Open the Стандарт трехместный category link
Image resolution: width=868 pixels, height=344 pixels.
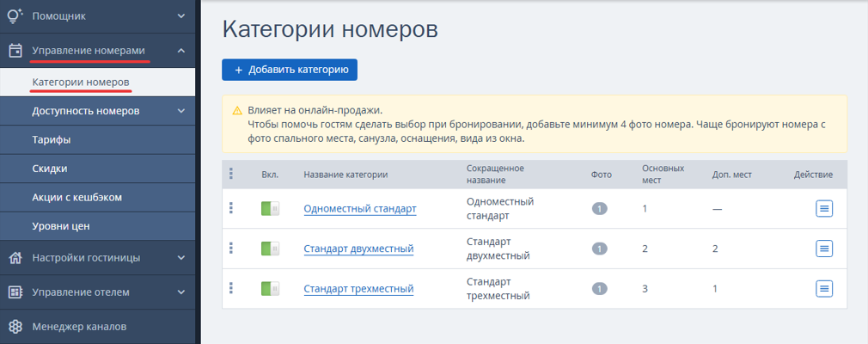(x=358, y=289)
